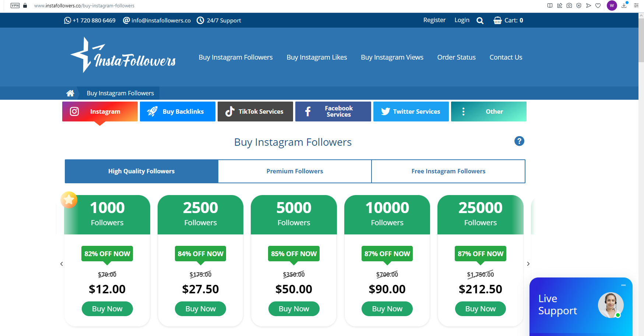Screen dimensions: 644x336
Task: Open Buy Instagram Likes nav menu
Action: point(317,57)
